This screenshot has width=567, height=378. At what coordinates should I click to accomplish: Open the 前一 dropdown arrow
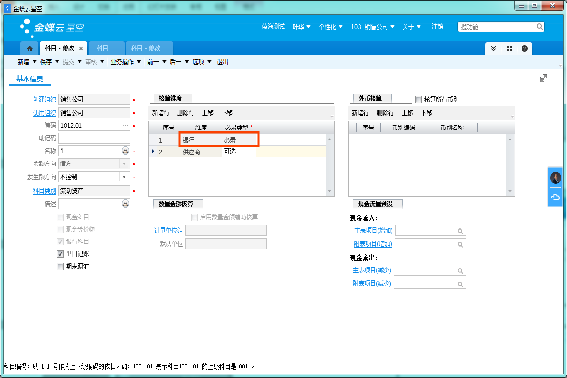click(164, 62)
